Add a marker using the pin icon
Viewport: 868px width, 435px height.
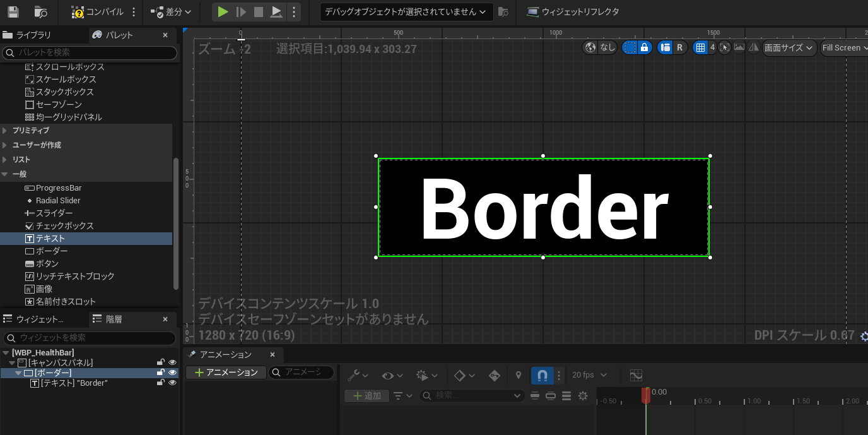[x=517, y=375]
